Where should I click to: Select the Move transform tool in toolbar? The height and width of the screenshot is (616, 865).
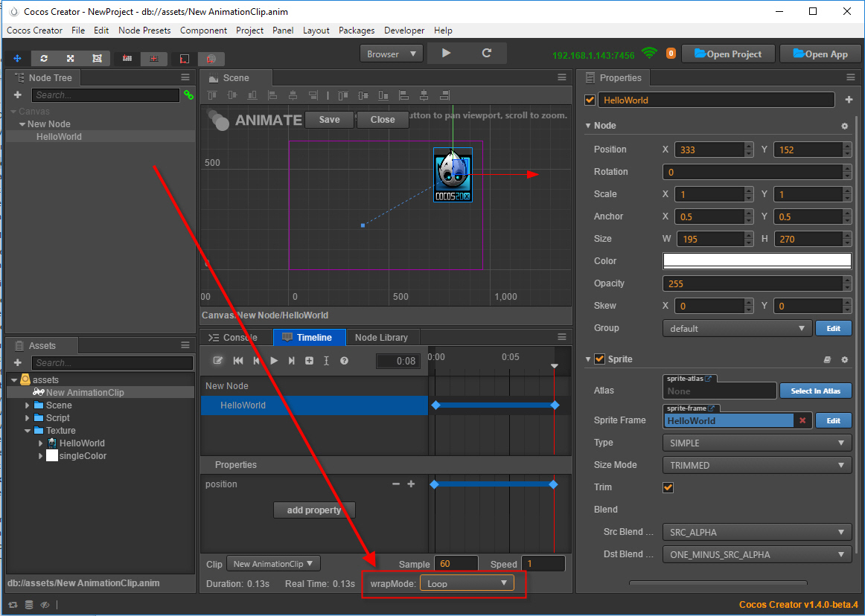click(x=17, y=58)
